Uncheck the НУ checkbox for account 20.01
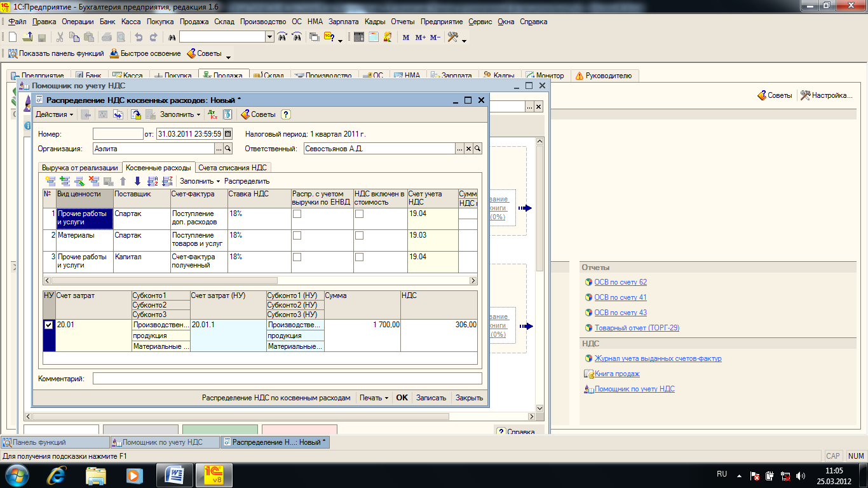The image size is (868, 488). 49,325
